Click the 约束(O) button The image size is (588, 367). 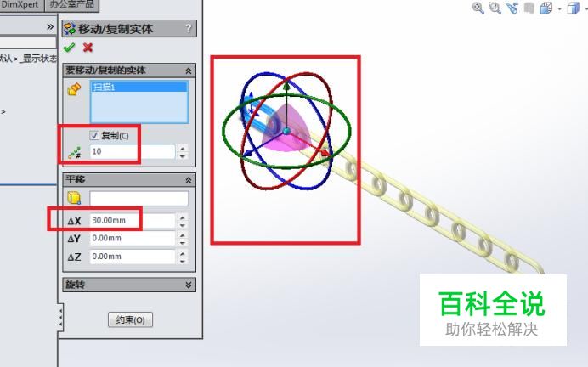[x=130, y=319]
